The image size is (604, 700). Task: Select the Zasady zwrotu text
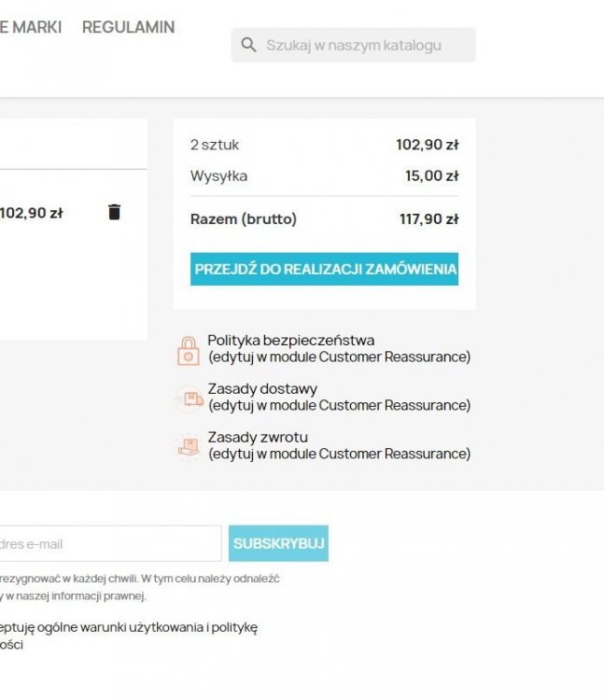258,437
